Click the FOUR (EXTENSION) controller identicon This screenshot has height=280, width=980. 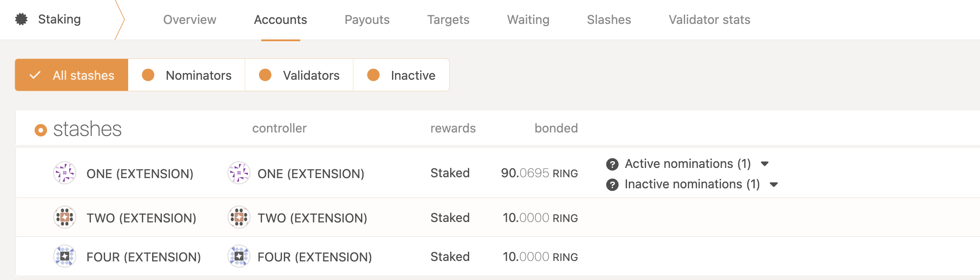(239, 256)
